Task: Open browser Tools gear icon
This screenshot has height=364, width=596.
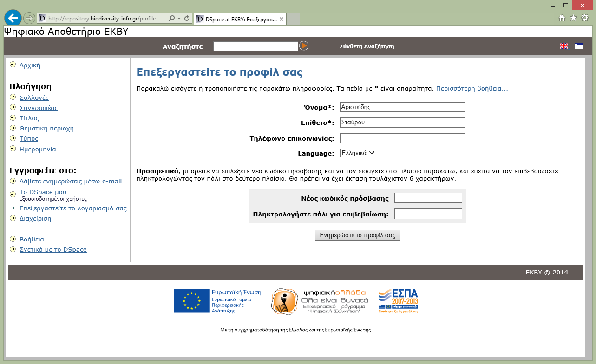Action: [585, 18]
